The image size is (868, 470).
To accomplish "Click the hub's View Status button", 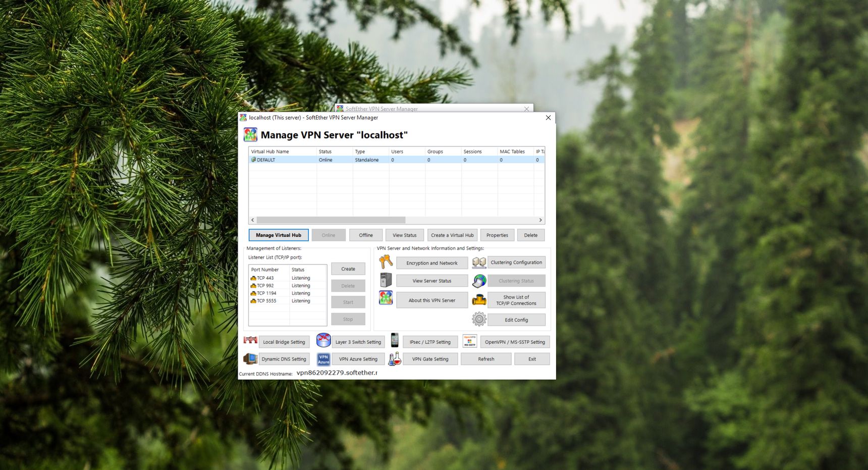I will point(405,235).
